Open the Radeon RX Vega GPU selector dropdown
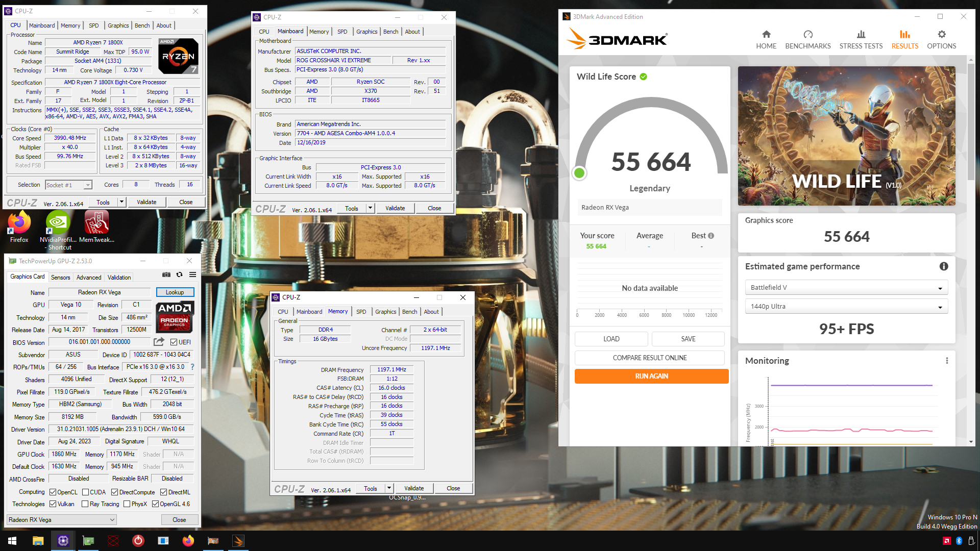Image resolution: width=980 pixels, height=551 pixels. coord(62,520)
